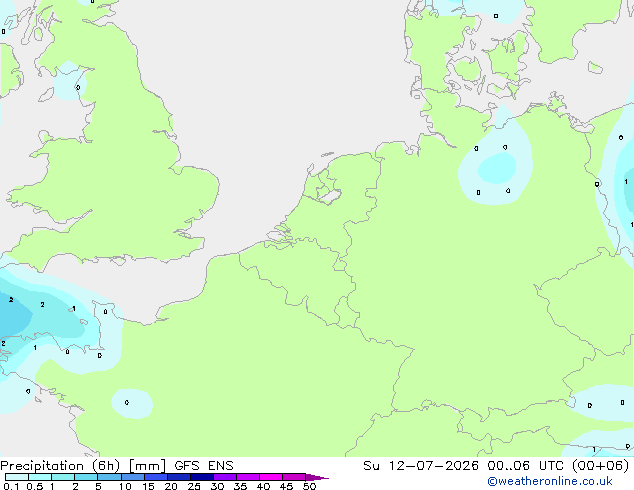Click the legend arrow tip above 50 mm

317,477
